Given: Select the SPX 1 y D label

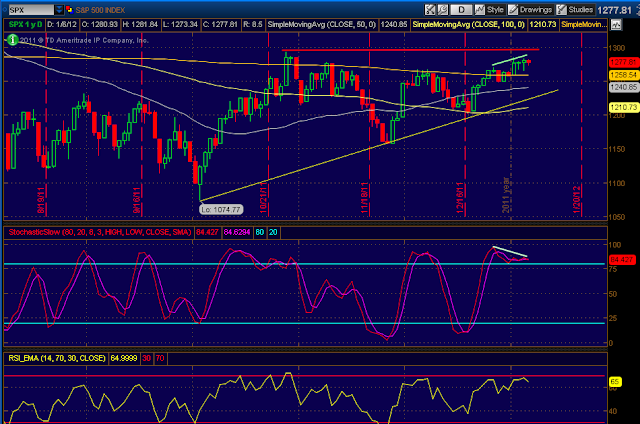Looking at the screenshot, I should pos(25,24).
